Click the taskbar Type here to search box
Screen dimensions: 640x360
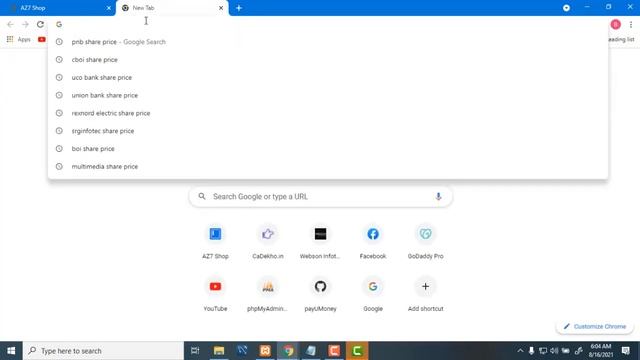103,351
